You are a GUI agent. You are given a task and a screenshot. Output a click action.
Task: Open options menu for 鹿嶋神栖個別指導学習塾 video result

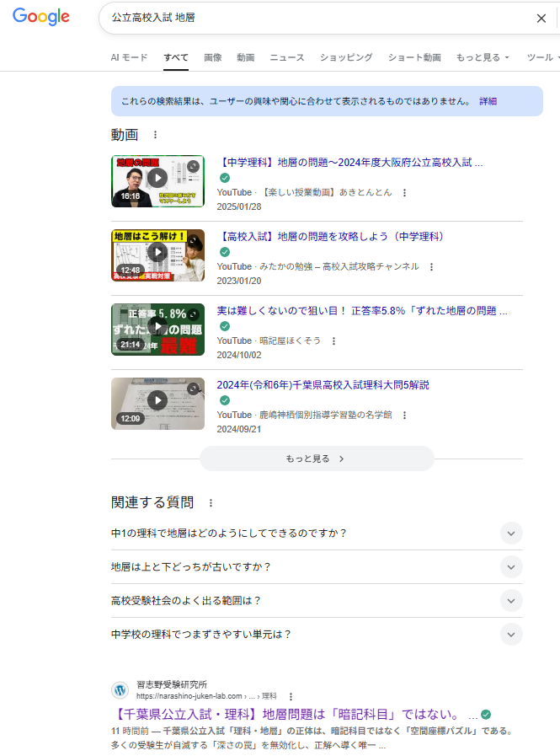point(404,416)
